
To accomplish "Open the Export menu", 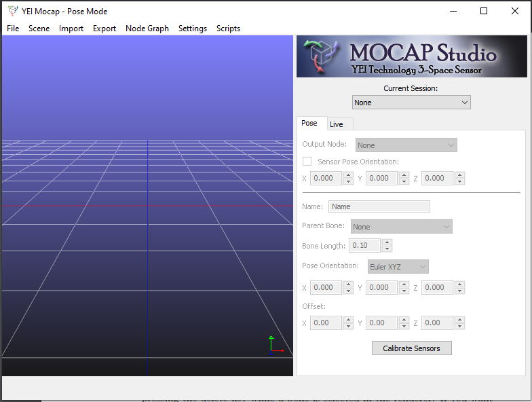I will pos(104,29).
